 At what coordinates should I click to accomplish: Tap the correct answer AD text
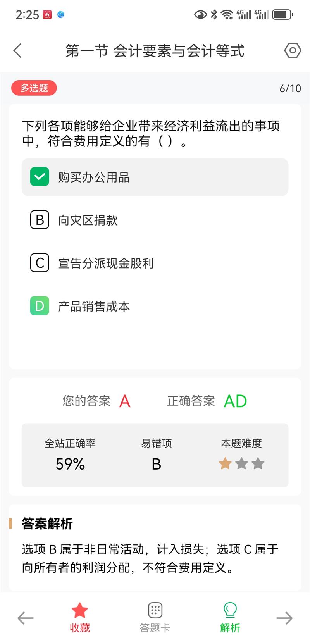pos(235,401)
